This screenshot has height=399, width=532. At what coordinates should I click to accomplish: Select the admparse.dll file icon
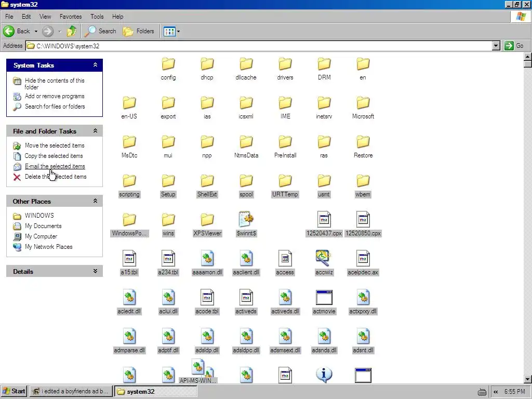click(x=129, y=336)
